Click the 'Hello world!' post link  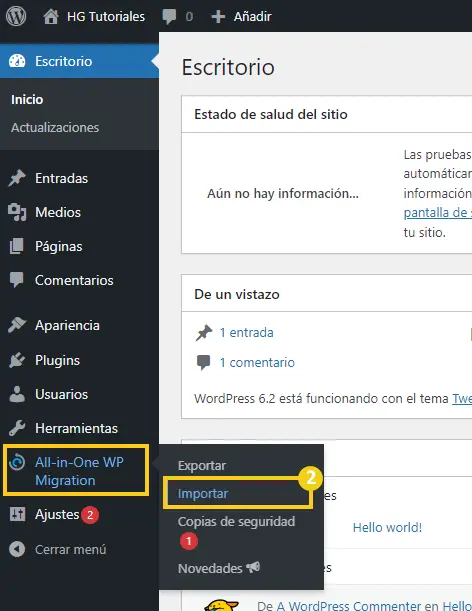click(387, 527)
